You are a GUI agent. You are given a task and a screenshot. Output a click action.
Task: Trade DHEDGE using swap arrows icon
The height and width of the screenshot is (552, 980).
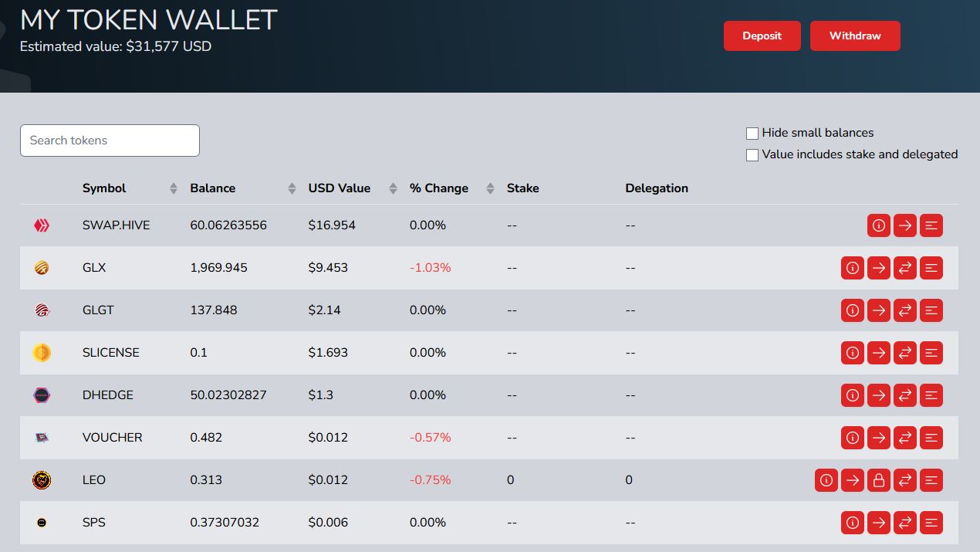pos(905,395)
